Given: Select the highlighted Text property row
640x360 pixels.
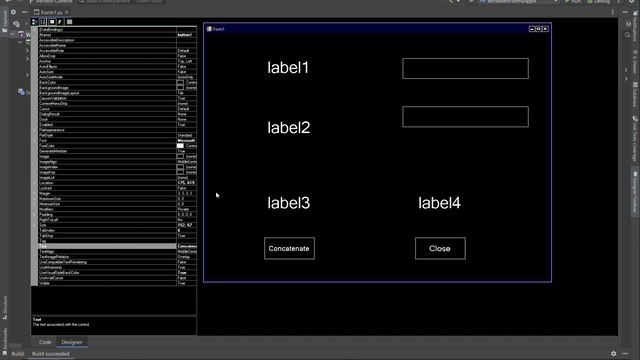Looking at the screenshot, I should pos(117,246).
